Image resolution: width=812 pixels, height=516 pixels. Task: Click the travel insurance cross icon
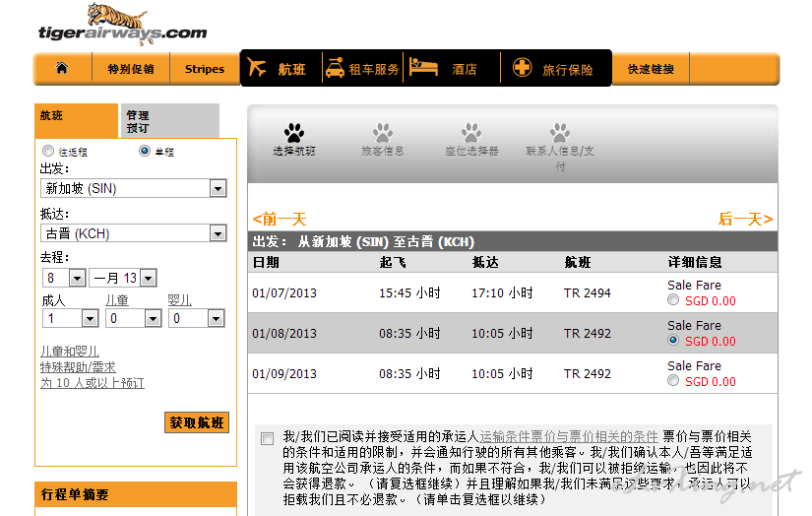click(x=522, y=67)
